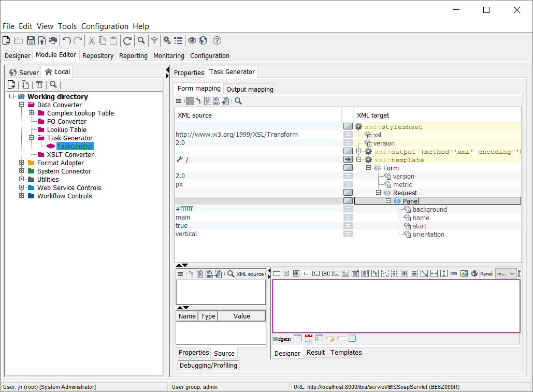This screenshot has height=392, width=533.
Task: Toggle the mapping button beside background row
Action: pyautogui.click(x=348, y=209)
